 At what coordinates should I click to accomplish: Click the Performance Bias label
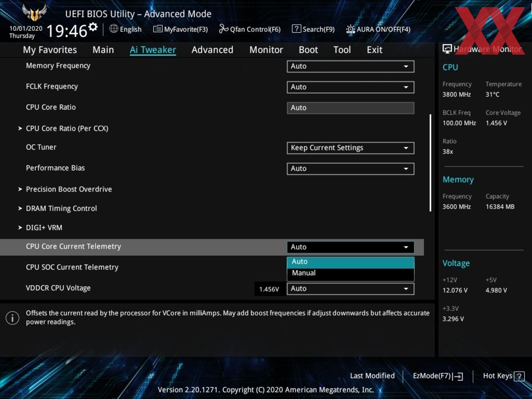coord(55,168)
